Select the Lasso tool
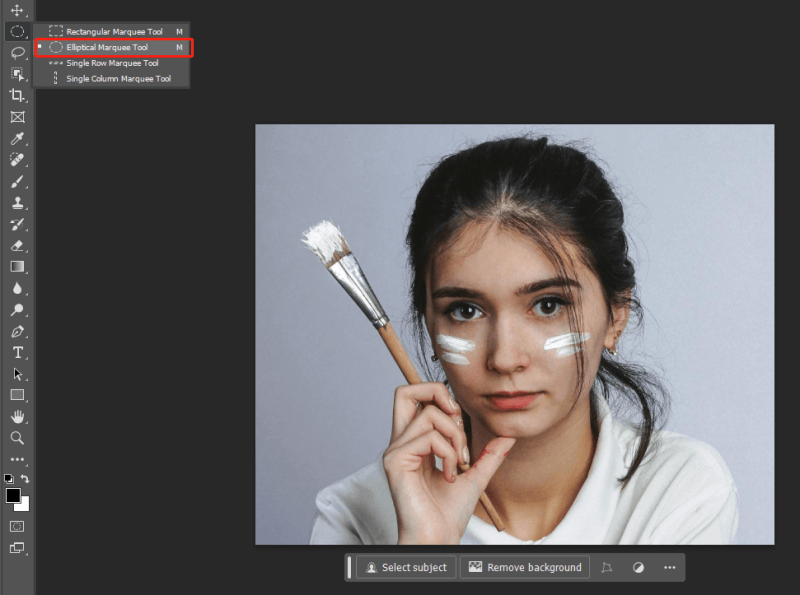800x595 pixels. point(17,52)
